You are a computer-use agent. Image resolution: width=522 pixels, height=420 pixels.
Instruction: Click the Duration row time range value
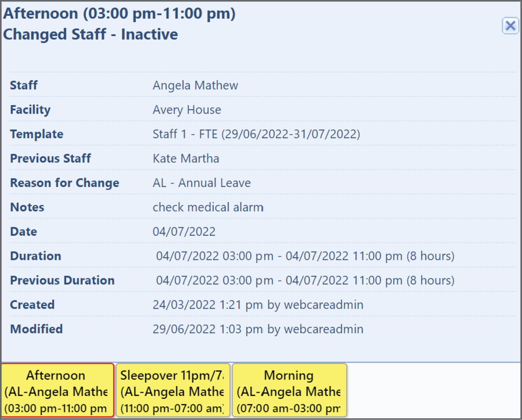click(305, 256)
